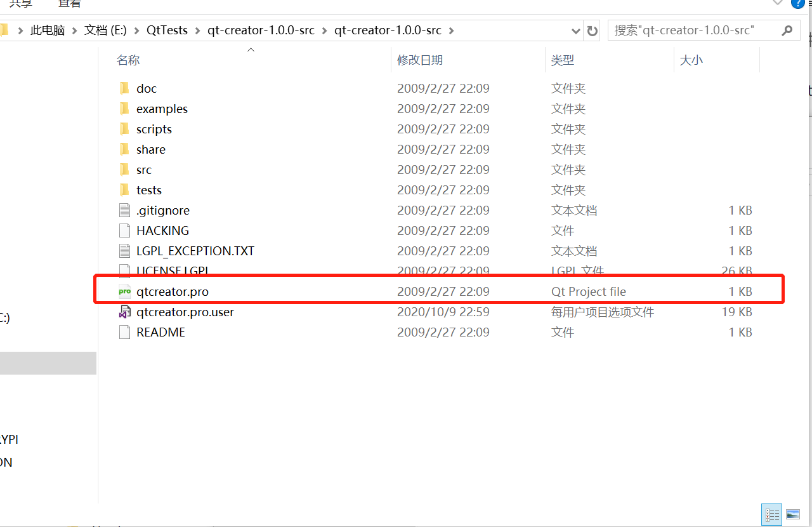The image size is (812, 527).
Task: Sort by the 修改日期 column header
Action: coord(420,60)
